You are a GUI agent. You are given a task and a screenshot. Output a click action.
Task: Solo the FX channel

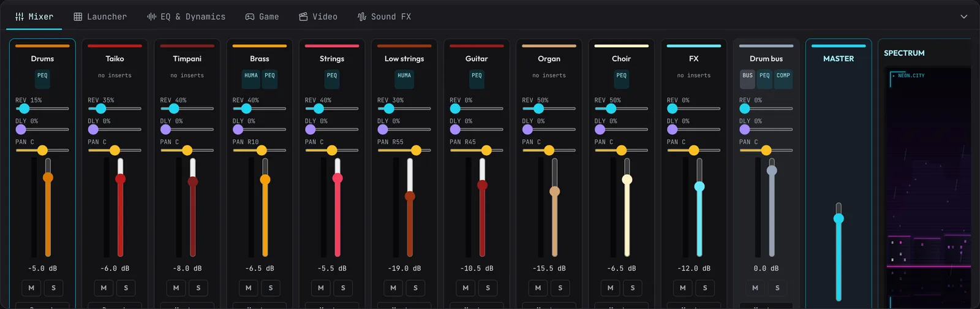[x=705, y=288]
